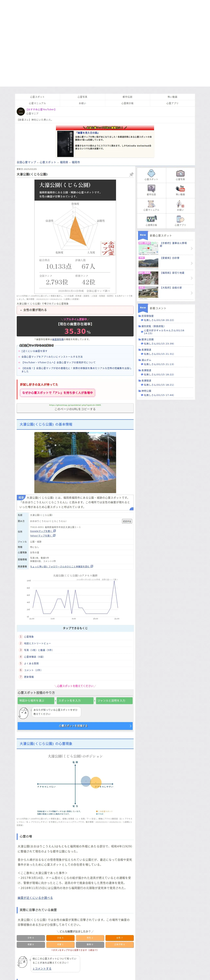Click the 訂正する button beside 読み方
The height and width of the screenshot is (980, 210).
pos(127,521)
